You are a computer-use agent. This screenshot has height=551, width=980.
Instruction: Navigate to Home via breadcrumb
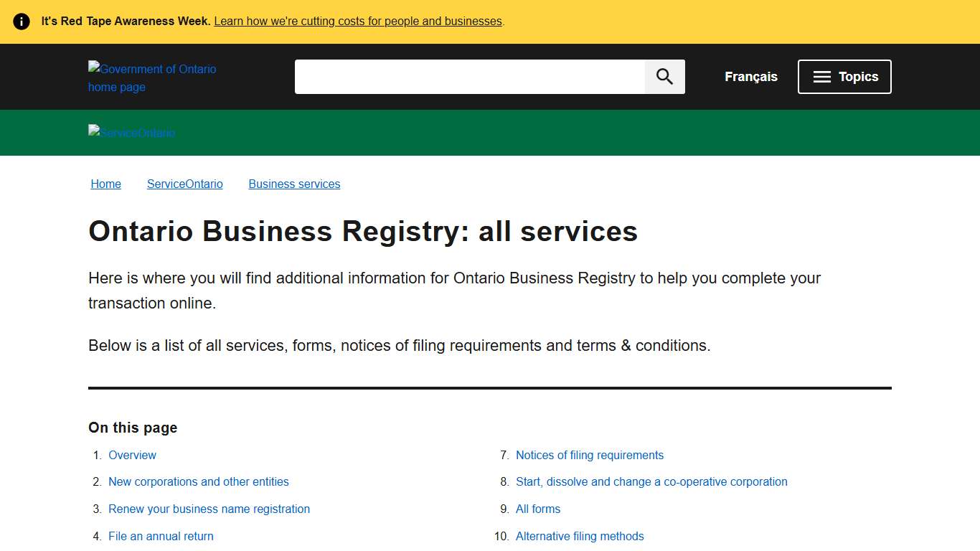coord(105,184)
